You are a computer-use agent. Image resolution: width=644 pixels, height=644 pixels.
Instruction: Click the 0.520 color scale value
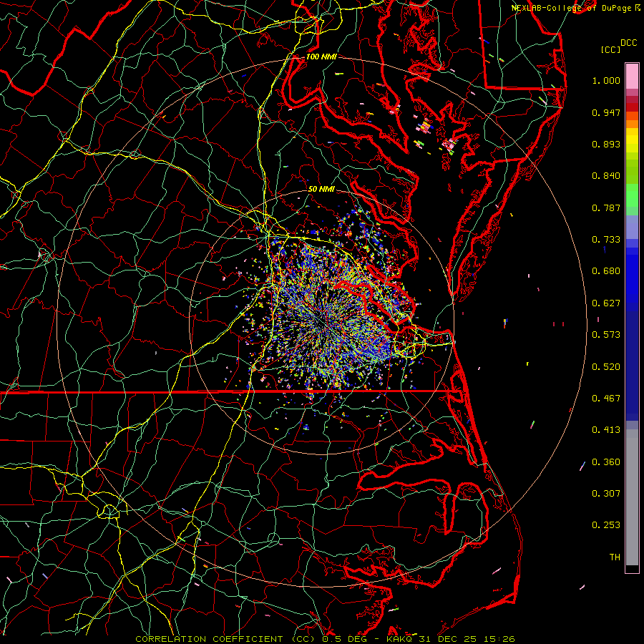606,367
